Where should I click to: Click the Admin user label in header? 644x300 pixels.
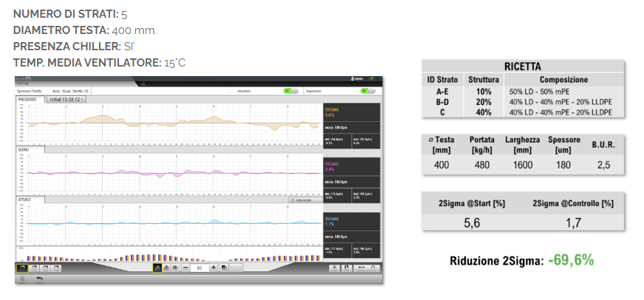tap(358, 79)
